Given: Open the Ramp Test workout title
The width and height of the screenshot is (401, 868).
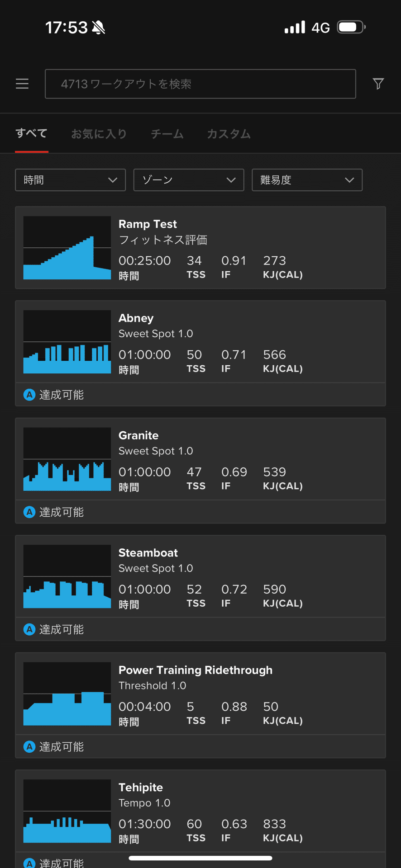Looking at the screenshot, I should [x=148, y=224].
